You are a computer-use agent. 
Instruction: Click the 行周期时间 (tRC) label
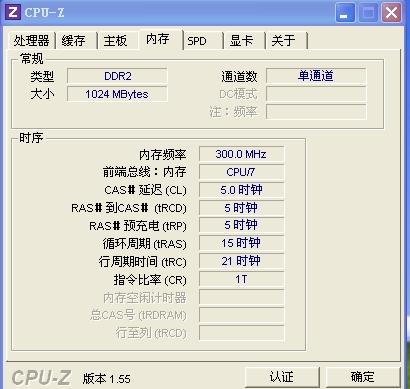142,262
